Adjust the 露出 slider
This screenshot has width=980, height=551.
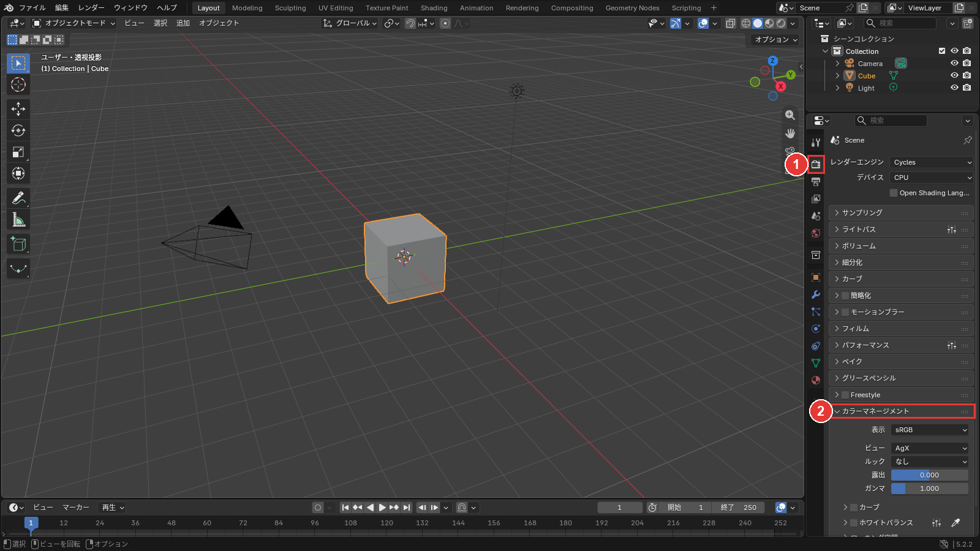click(x=930, y=475)
